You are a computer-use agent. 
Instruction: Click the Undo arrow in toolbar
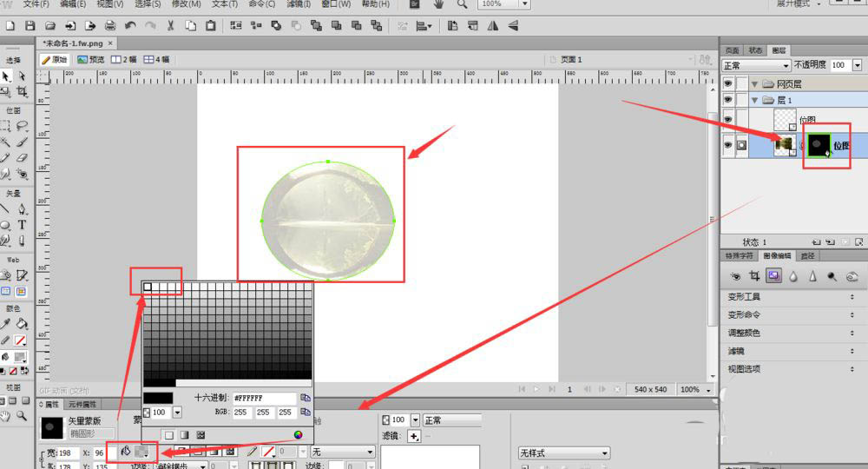(x=130, y=26)
